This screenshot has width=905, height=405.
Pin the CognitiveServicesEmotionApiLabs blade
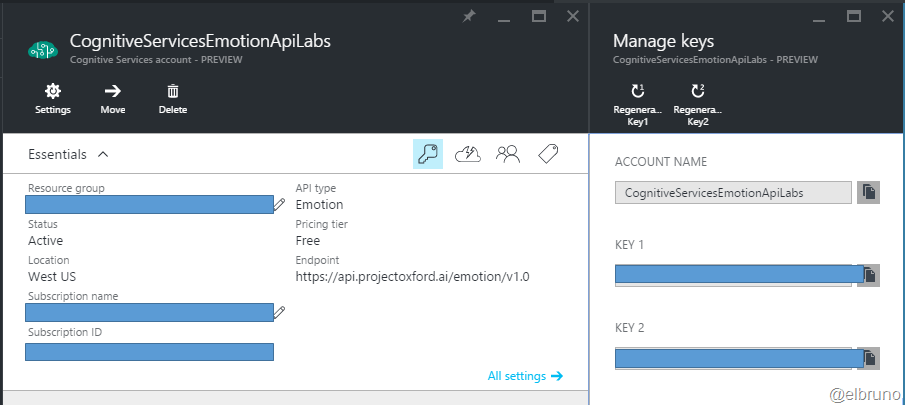[x=469, y=16]
